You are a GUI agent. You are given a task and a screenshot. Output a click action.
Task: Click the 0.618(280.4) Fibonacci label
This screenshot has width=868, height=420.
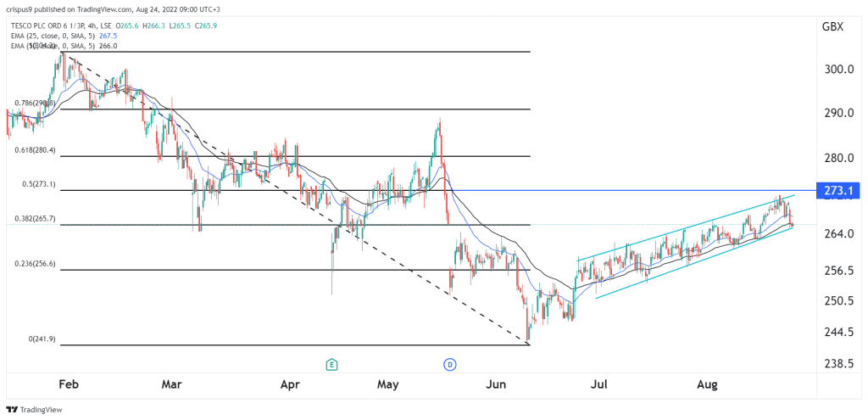click(x=34, y=150)
